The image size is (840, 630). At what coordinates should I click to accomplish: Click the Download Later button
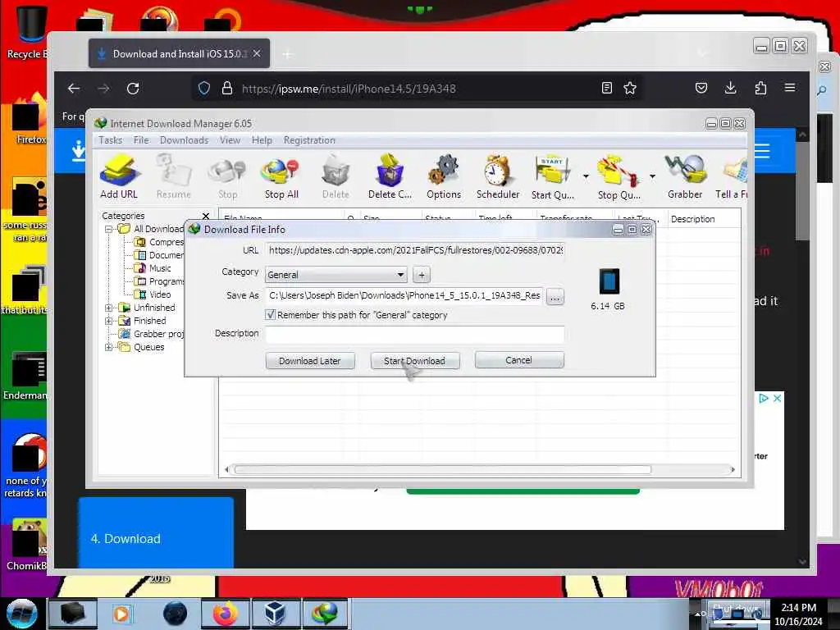pyautogui.click(x=309, y=361)
